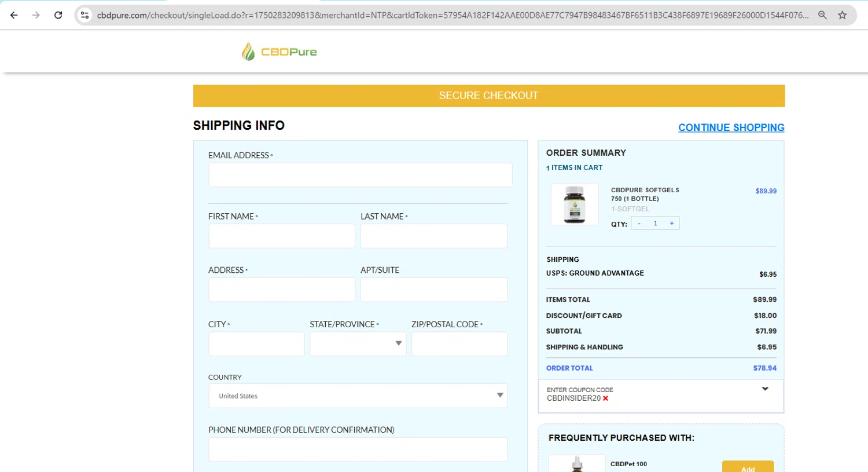Image resolution: width=868 pixels, height=472 pixels.
Task: Click into the Last Name field
Action: pyautogui.click(x=433, y=236)
